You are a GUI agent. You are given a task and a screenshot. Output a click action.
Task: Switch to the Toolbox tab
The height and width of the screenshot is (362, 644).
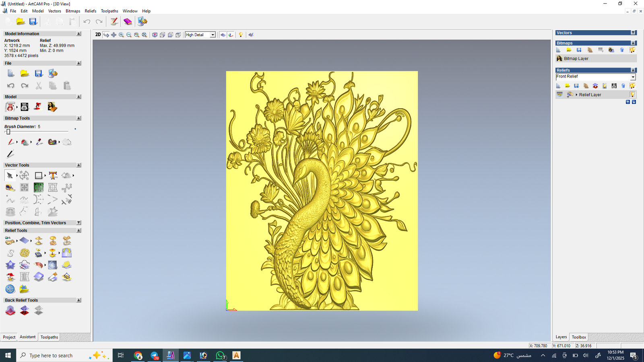[x=579, y=337]
